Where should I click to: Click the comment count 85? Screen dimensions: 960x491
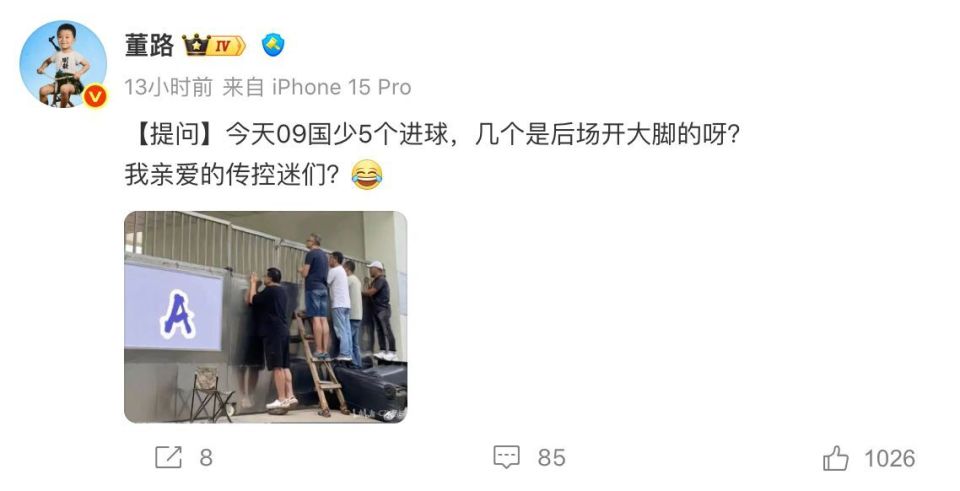click(x=551, y=458)
